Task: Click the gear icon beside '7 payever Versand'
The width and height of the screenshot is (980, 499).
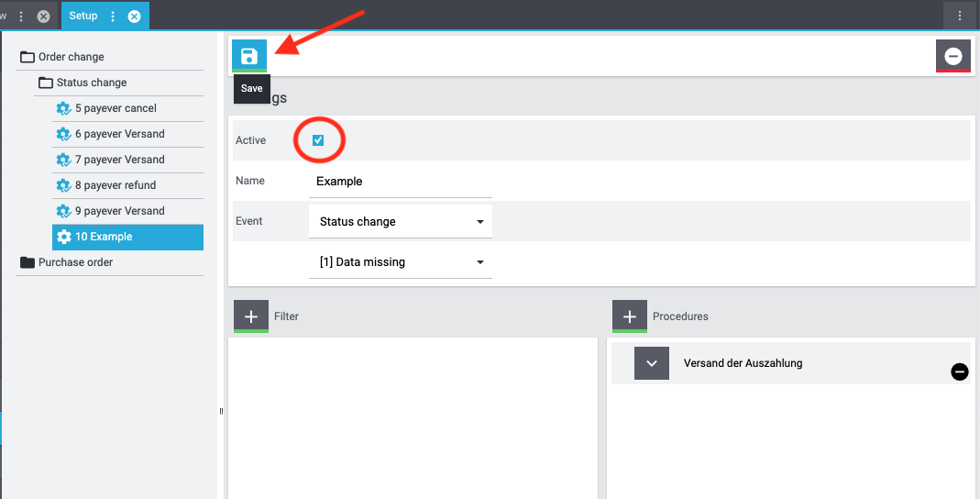Action: coord(63,160)
